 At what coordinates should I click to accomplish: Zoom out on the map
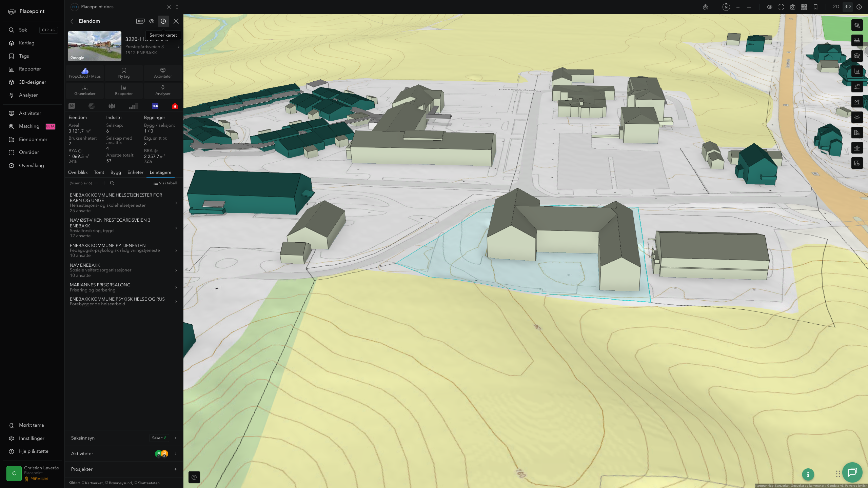tap(749, 7)
